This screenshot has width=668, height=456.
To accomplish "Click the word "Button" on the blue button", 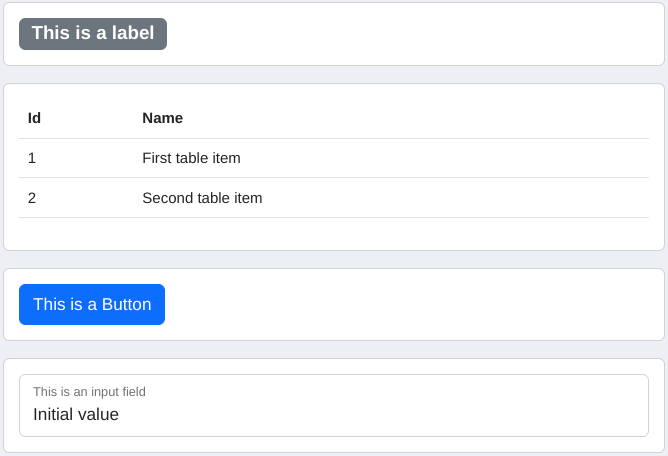I will coord(127,305).
